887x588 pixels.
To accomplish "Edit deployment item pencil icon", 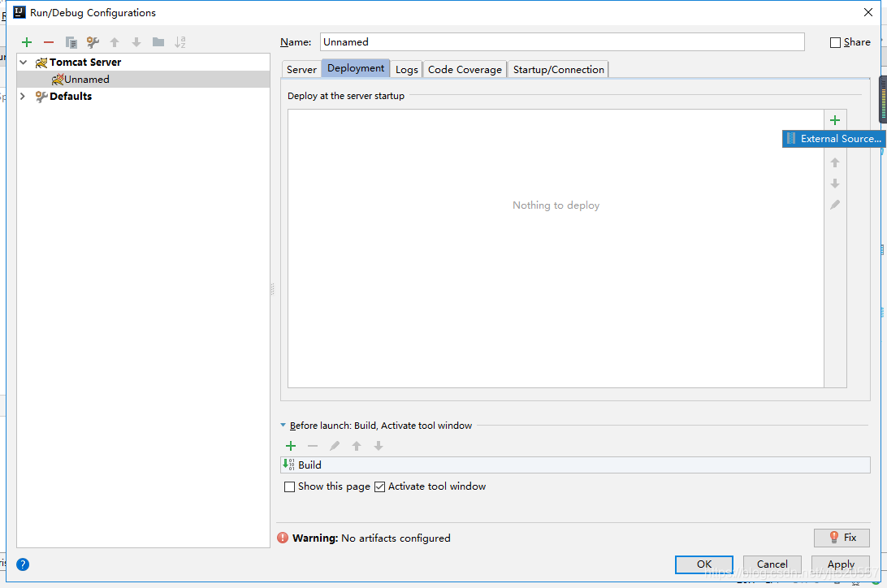I will click(835, 205).
